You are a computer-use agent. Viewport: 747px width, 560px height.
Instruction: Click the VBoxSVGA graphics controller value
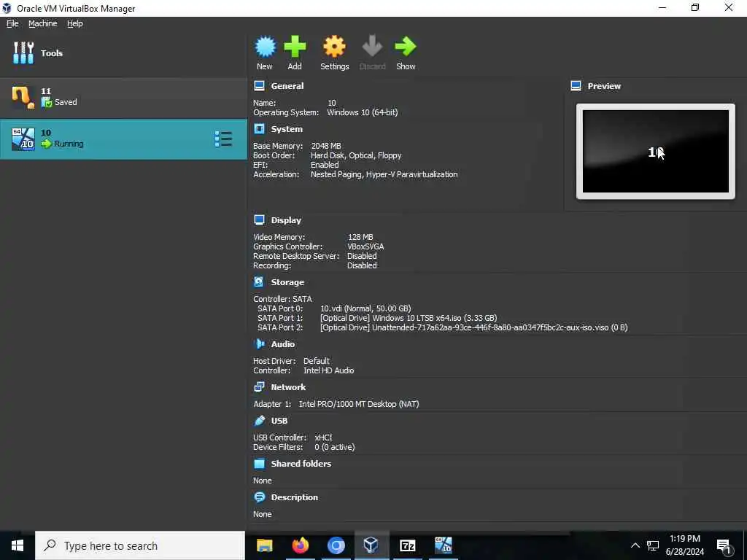pos(365,246)
